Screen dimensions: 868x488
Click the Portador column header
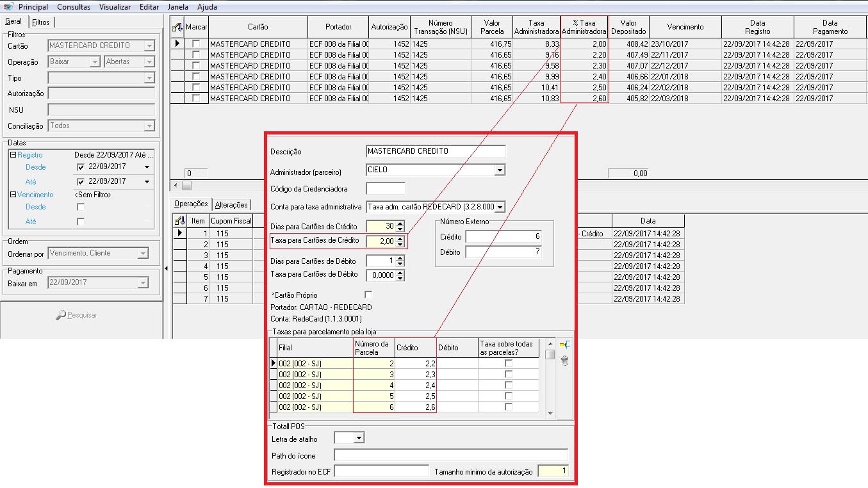coord(338,27)
